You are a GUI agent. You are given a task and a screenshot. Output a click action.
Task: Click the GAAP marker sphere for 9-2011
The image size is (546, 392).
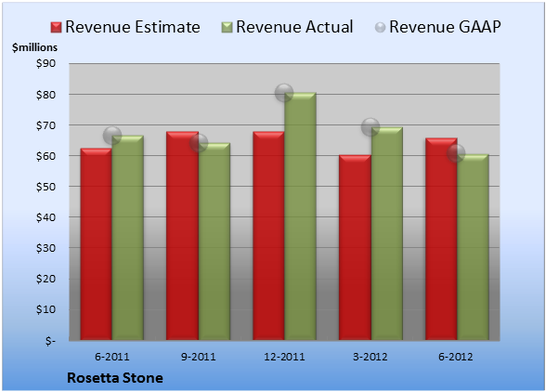coord(199,143)
